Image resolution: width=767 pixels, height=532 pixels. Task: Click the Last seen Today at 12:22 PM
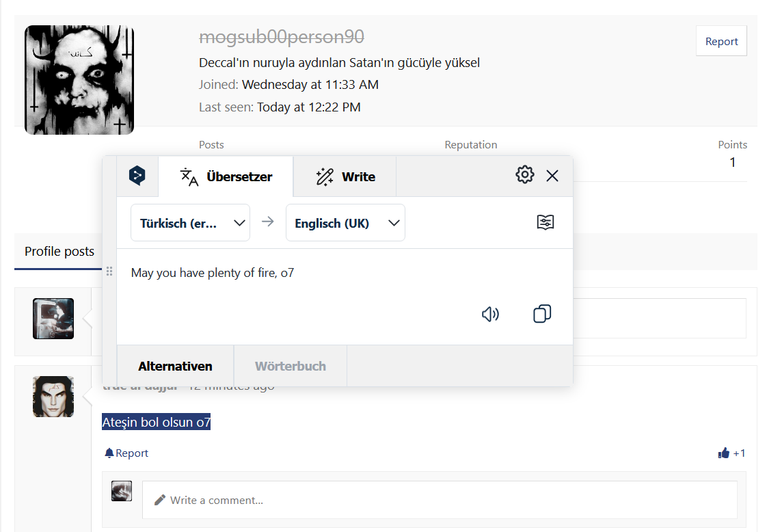[x=280, y=107]
